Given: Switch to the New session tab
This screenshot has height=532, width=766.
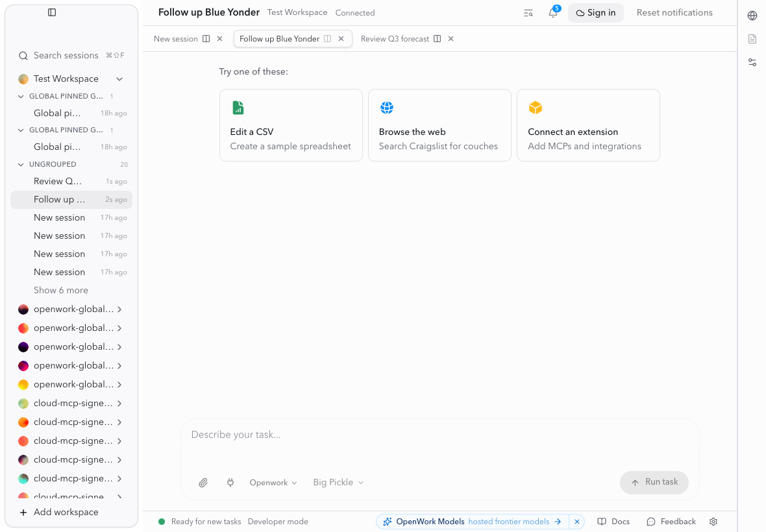Looking at the screenshot, I should coord(176,39).
